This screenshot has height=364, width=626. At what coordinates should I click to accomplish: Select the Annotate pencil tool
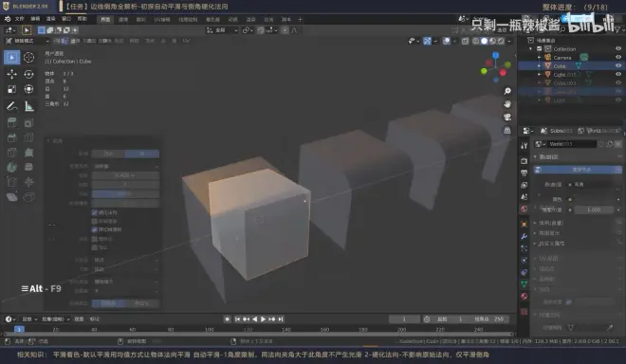point(12,106)
